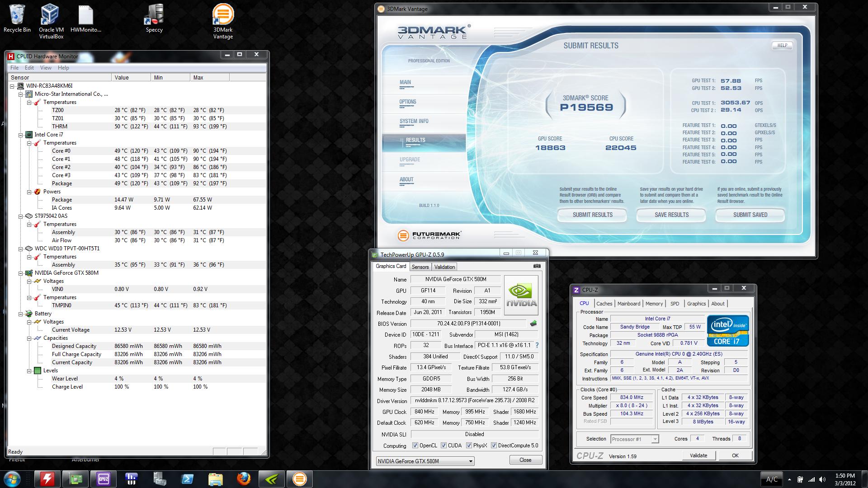Click the volume speaker tray icon
Viewport: 868px width, 488px height.
822,479
